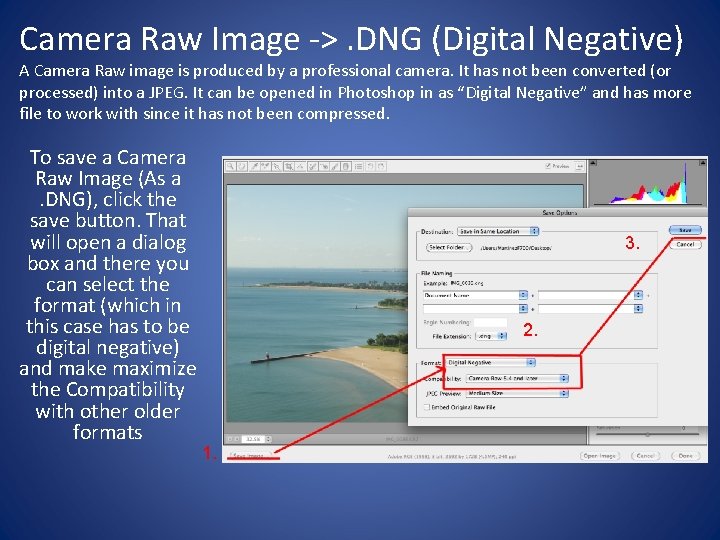The width and height of the screenshot is (720, 540).
Task: Click the Save Image button
Action: [252, 456]
